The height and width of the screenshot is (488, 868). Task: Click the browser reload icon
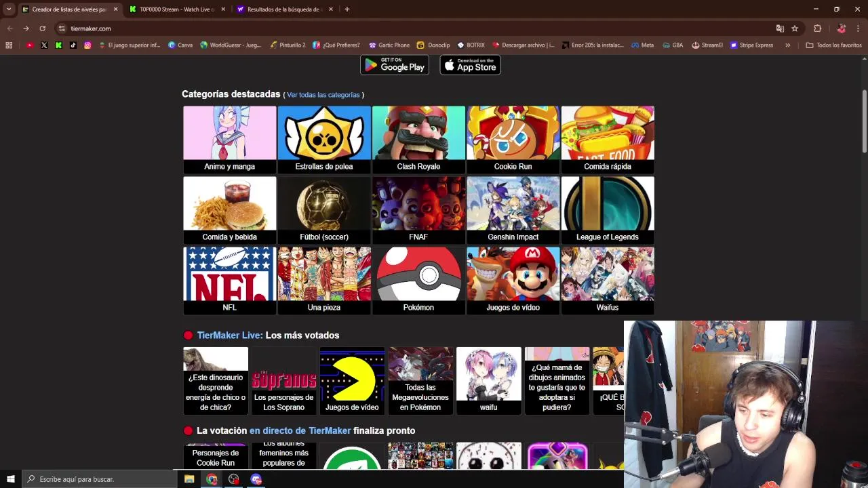42,28
